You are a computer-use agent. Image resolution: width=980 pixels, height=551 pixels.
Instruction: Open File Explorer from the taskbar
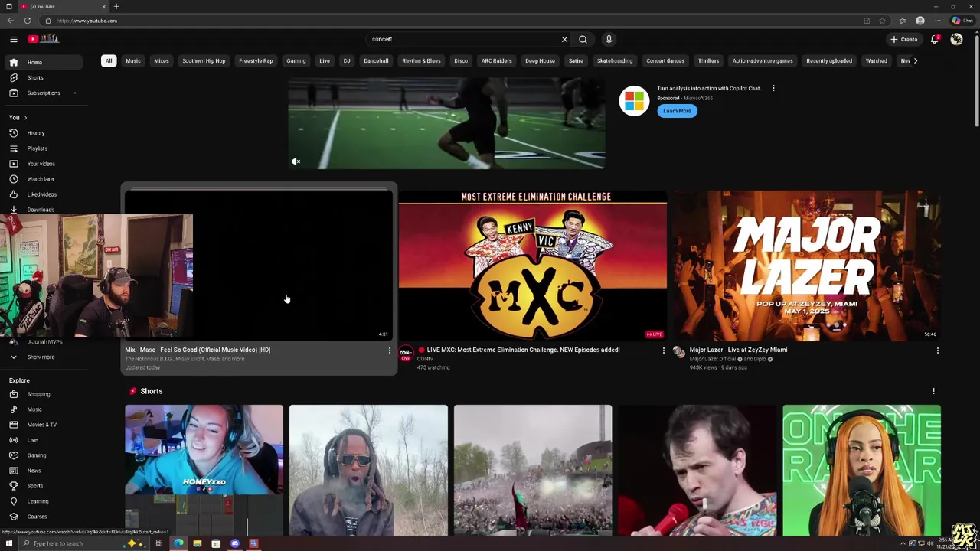click(198, 543)
